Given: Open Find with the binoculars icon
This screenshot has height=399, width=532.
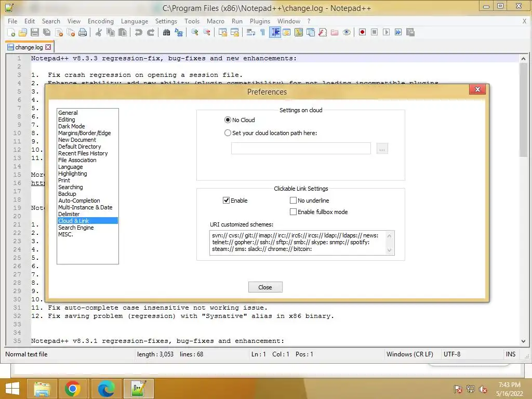Looking at the screenshot, I should pos(166,32).
